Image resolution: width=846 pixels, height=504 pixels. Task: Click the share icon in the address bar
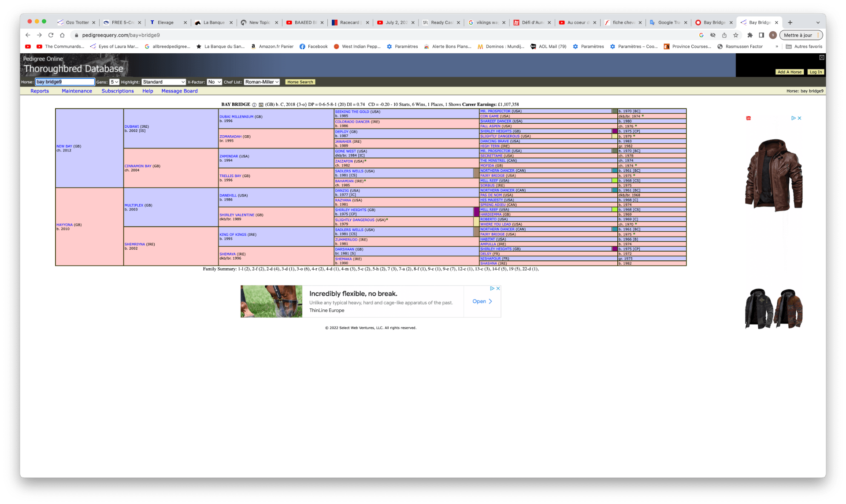click(724, 35)
